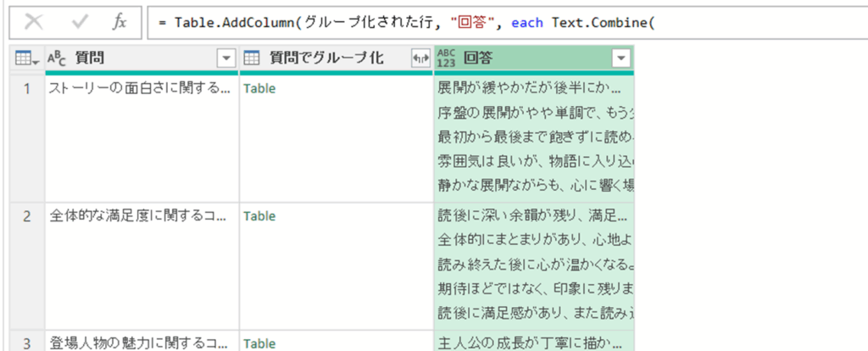Viewport: 868px width, 351px height.
Task: Select the 質問でグループ化 column header
Action: [326, 58]
